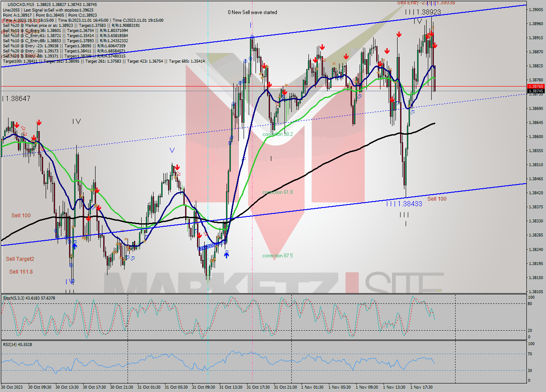The height and width of the screenshot is (392, 546).
Task: Select the 'correction 87.5' label
Action: (x=278, y=256)
